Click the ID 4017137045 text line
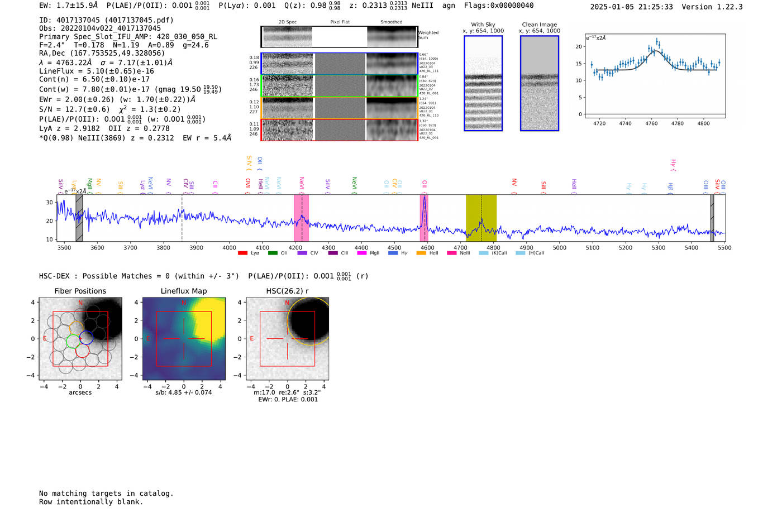Image resolution: width=782 pixels, height=532 pixels. pos(106,20)
